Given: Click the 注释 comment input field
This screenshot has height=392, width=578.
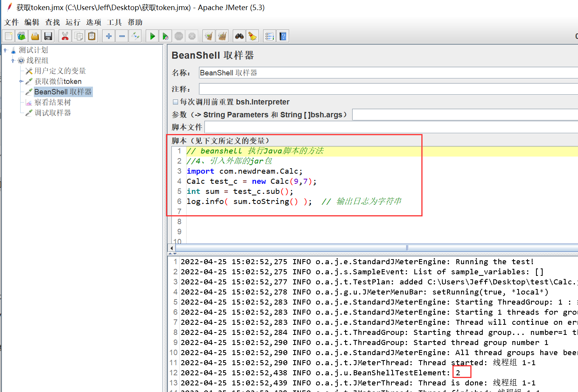Looking at the screenshot, I should click(x=388, y=89).
